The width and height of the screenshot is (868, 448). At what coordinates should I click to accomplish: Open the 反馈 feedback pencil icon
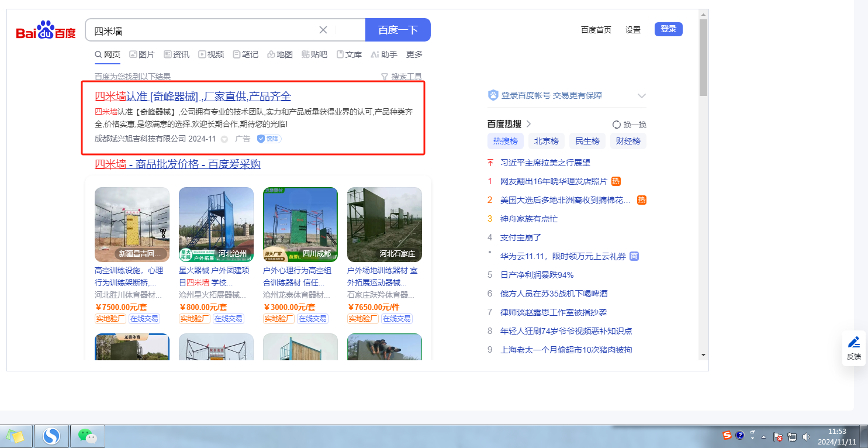(x=853, y=342)
